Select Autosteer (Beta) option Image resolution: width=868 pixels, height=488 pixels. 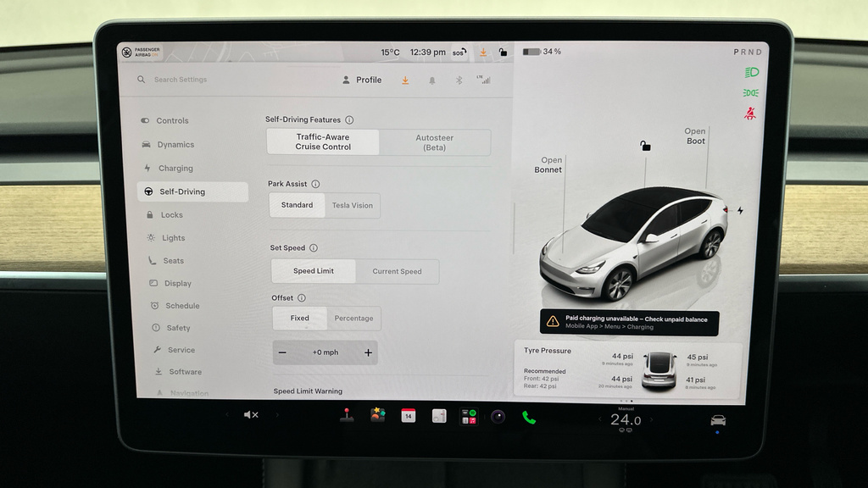click(x=435, y=142)
